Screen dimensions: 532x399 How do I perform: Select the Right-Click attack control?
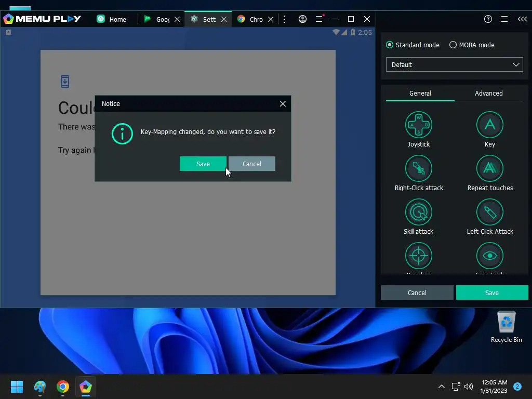[418, 169]
